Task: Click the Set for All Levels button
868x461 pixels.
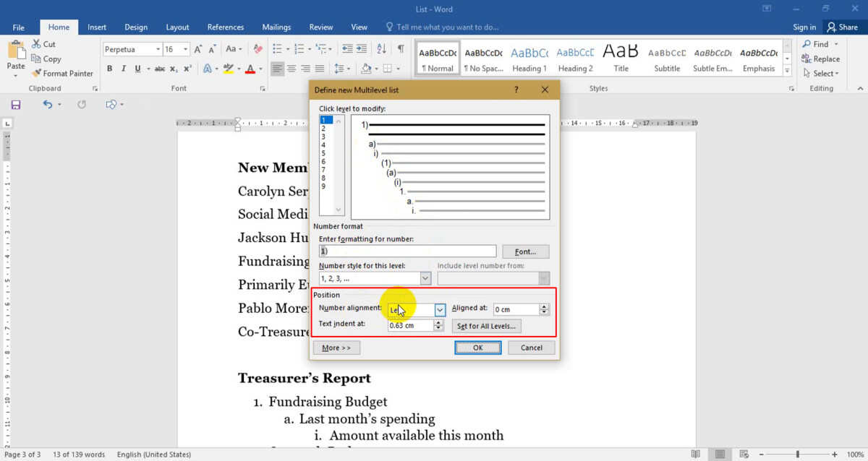Action: [x=486, y=326]
